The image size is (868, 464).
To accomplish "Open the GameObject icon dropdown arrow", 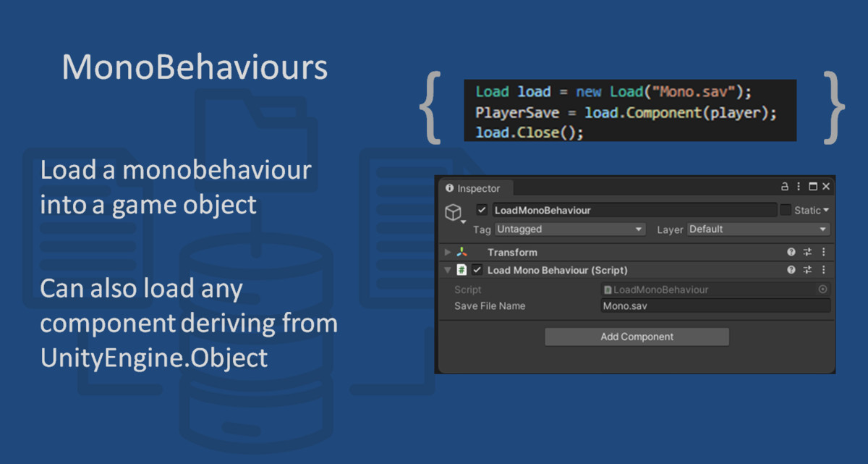I will pos(464,222).
